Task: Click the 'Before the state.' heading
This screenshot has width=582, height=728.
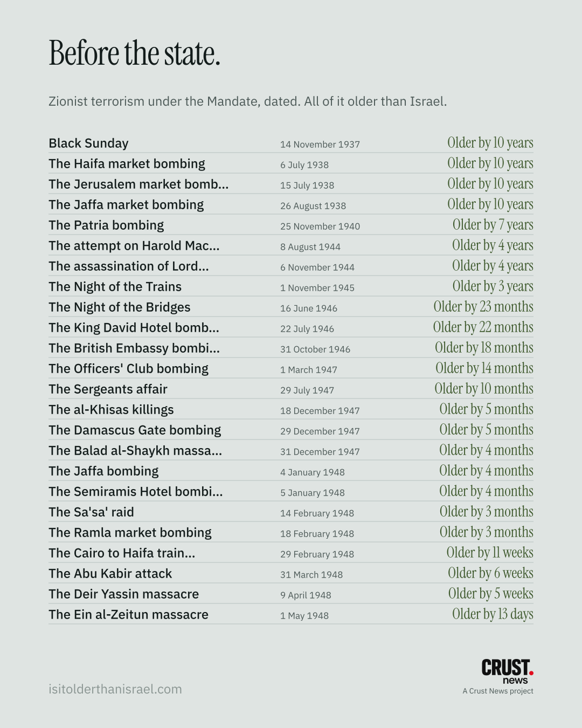Action: [135, 53]
